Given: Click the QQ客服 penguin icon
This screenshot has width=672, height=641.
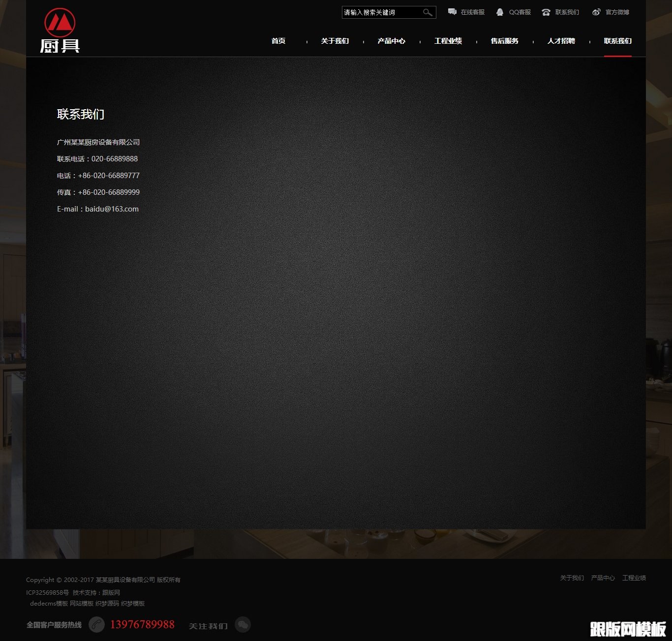Looking at the screenshot, I should click(x=500, y=12).
